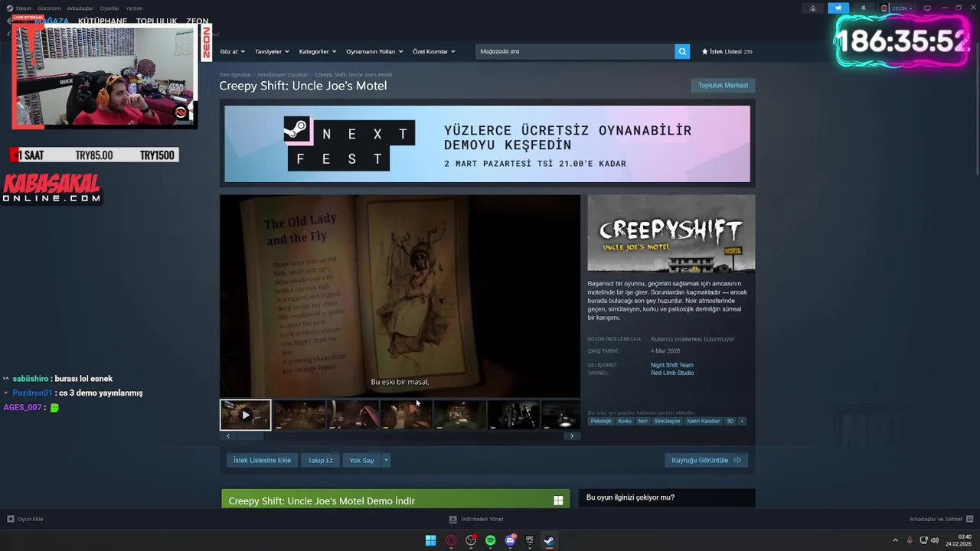The width and height of the screenshot is (980, 551).
Task: Open the Yardım menu
Action: point(134,8)
